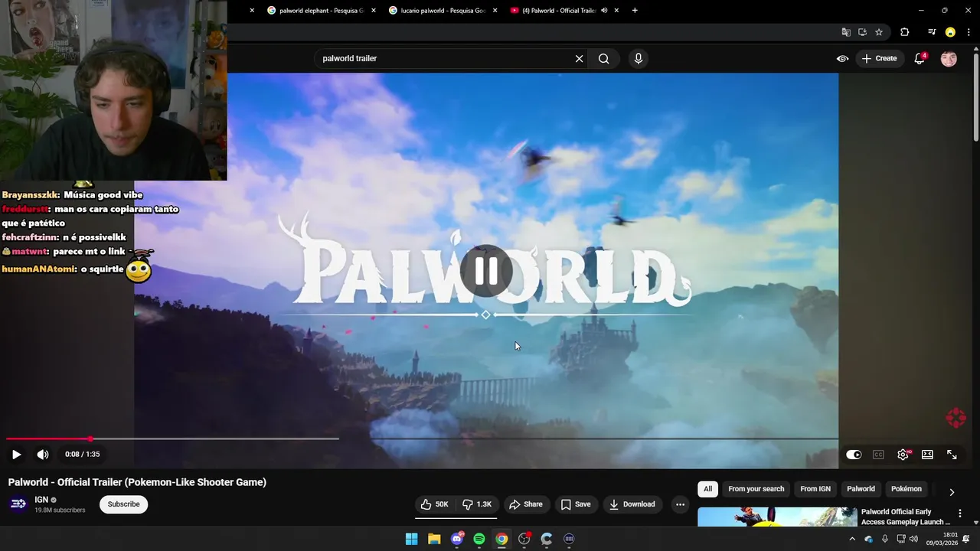Viewport: 980px width, 551px height.
Task: Open the Early Access Gameplay Launch thumbnail
Action: (777, 517)
